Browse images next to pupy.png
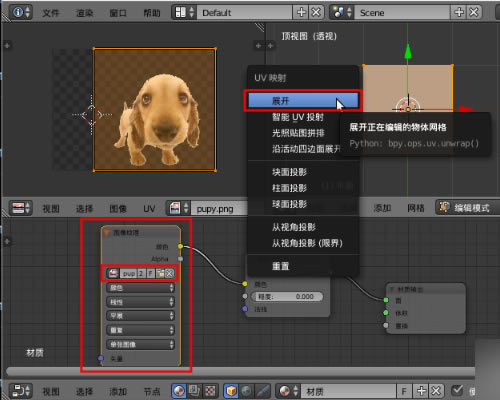Viewport: 500px width, 400px height. click(178, 208)
